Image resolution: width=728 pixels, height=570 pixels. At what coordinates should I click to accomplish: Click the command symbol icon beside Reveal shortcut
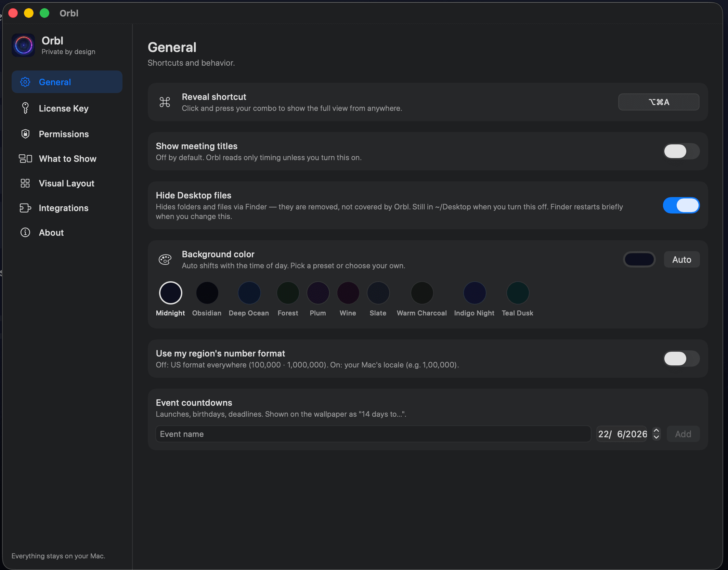coord(165,102)
